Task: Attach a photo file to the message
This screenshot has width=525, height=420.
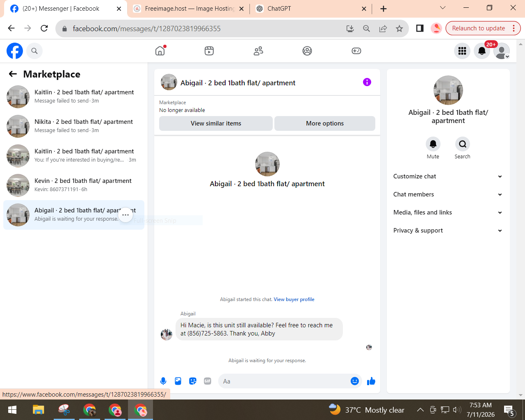Action: pyautogui.click(x=178, y=381)
